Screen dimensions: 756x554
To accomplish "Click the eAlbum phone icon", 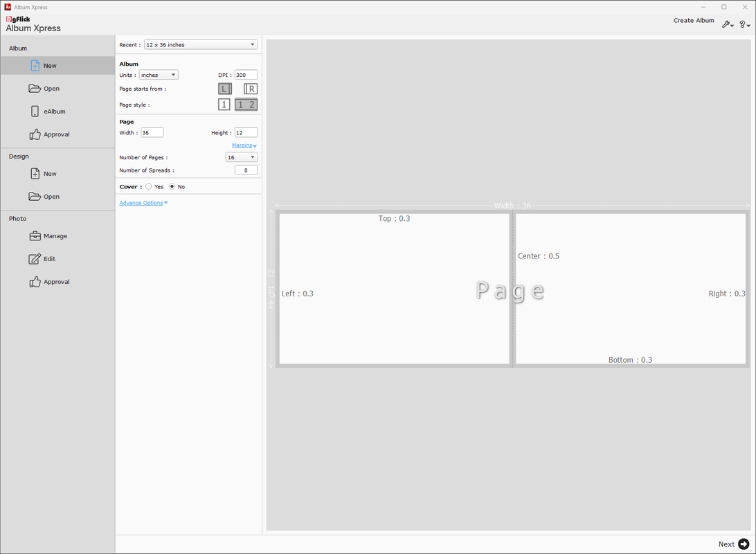I will 35,111.
